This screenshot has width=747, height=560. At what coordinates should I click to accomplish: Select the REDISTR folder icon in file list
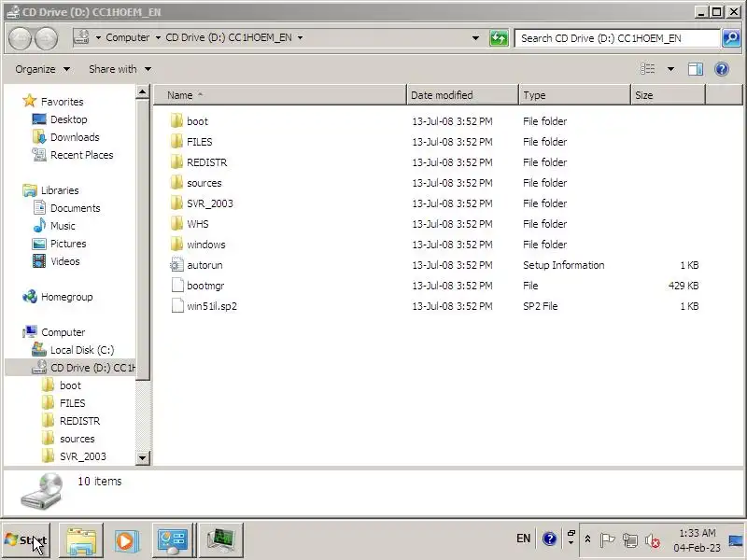[176, 161]
